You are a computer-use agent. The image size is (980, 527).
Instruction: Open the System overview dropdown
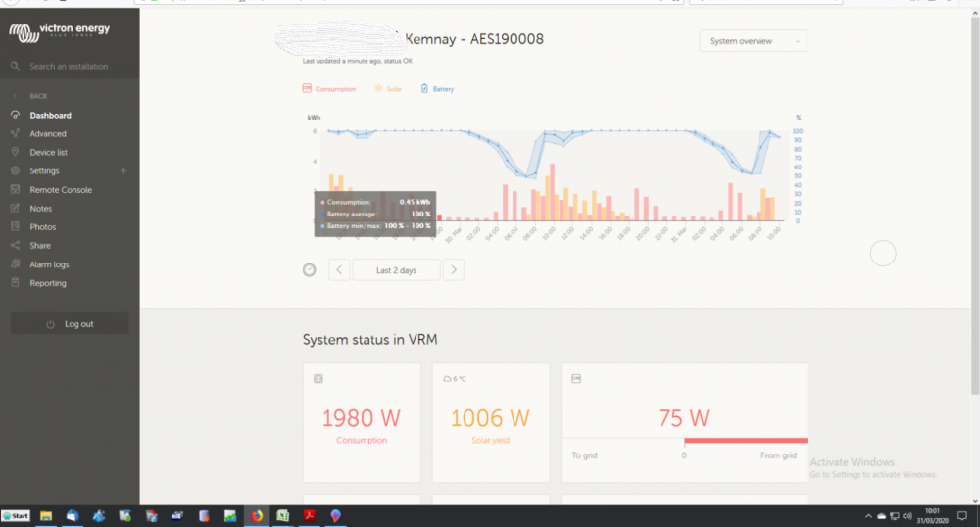(x=753, y=41)
